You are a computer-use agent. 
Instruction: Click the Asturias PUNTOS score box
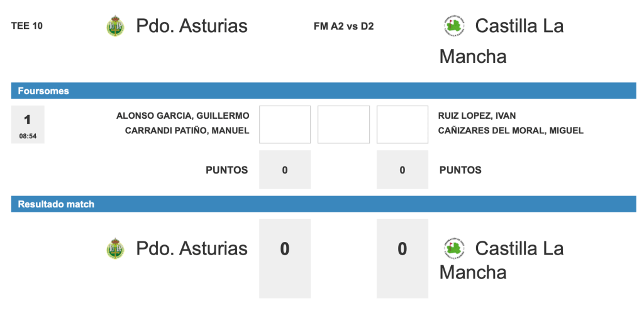(285, 170)
